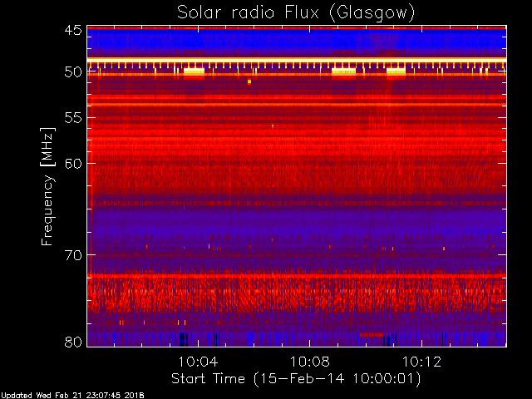Click the '10:12' time tick label
Screen dimensions: 532x399
pyautogui.click(x=421, y=362)
